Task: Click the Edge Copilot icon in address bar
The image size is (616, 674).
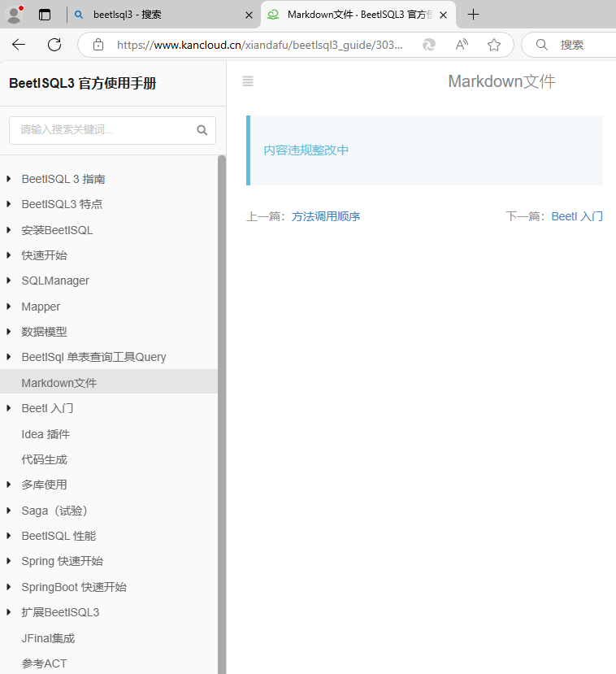Action: tap(429, 44)
